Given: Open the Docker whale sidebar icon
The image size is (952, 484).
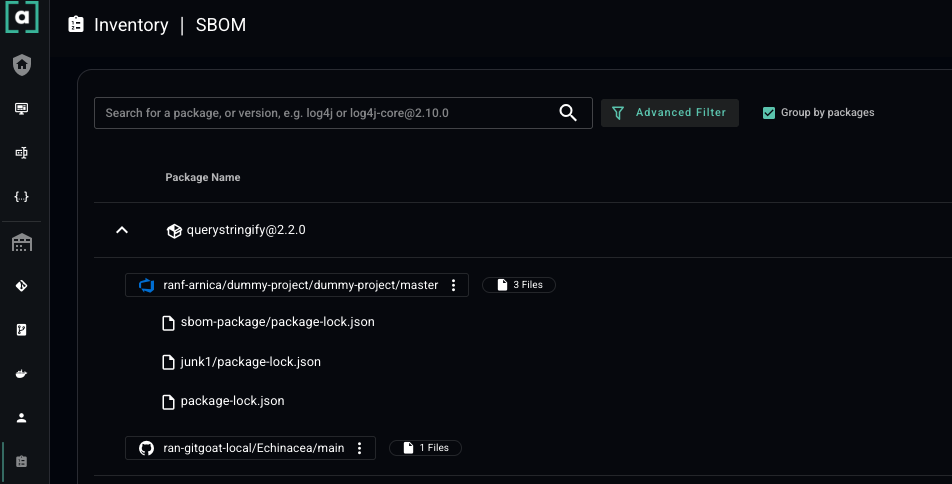Looking at the screenshot, I should tap(21, 373).
